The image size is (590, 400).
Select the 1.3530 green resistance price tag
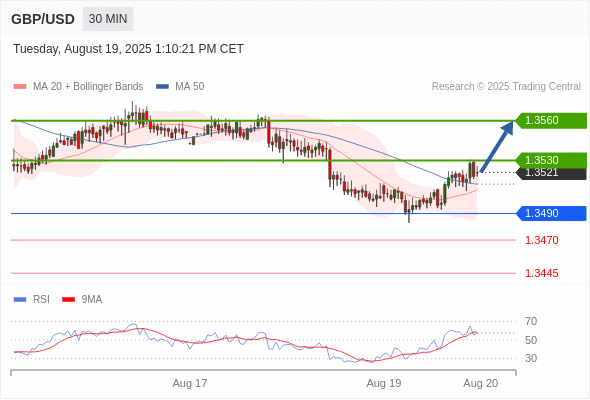[x=551, y=160]
